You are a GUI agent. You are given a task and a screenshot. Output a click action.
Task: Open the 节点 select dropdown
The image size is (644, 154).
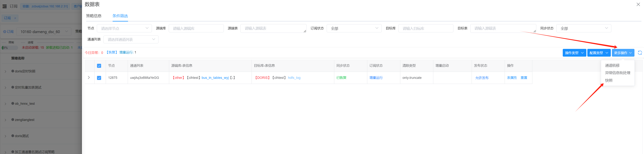tap(124, 28)
